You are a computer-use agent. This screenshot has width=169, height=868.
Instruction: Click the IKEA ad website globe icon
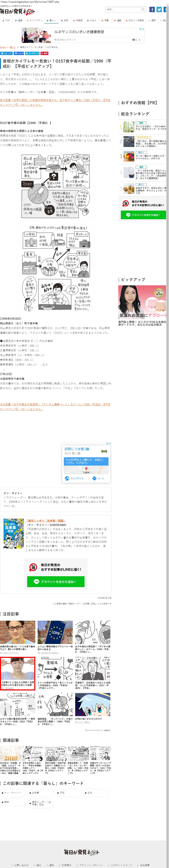tap(67, 478)
